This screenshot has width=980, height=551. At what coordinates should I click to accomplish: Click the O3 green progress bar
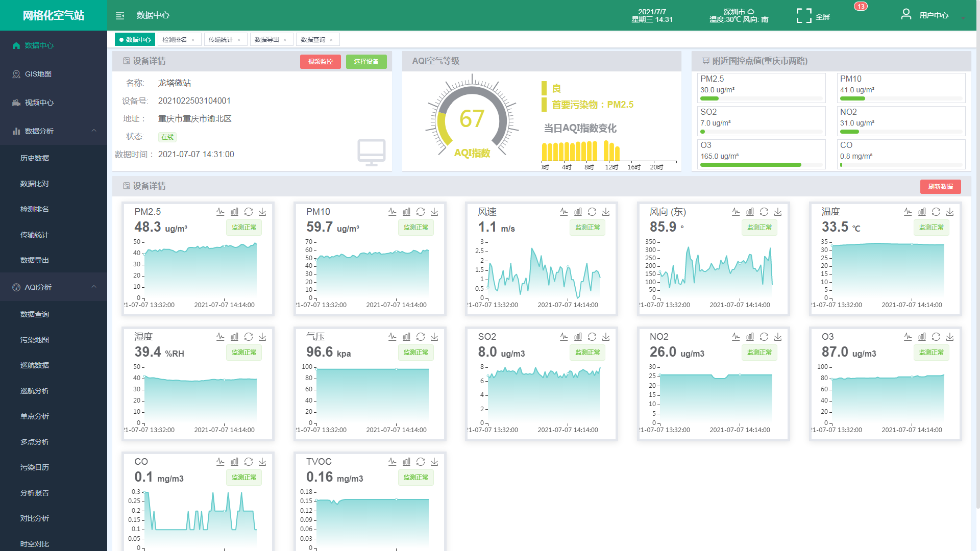coord(750,165)
